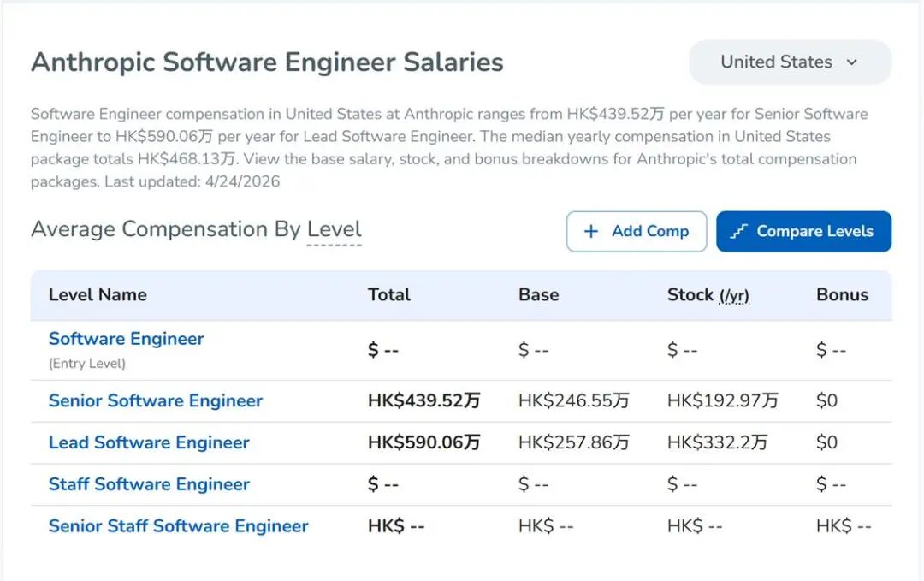Image resolution: width=924 pixels, height=581 pixels.
Task: Click the Level Name column header
Action: (x=98, y=295)
